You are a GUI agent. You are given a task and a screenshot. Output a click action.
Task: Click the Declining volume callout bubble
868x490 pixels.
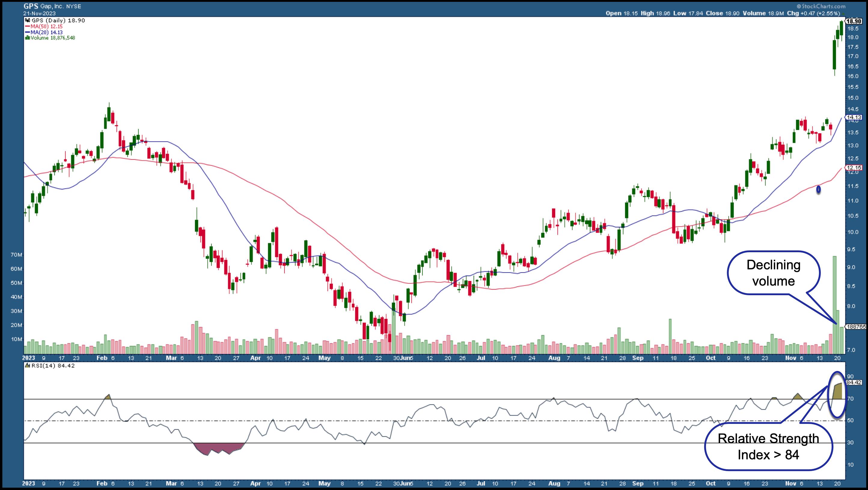pos(773,273)
